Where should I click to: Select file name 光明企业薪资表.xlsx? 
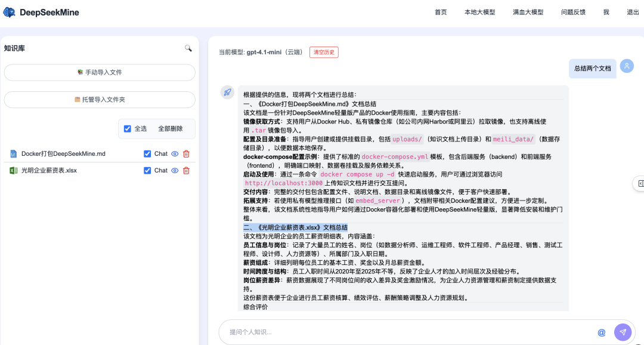(49, 170)
